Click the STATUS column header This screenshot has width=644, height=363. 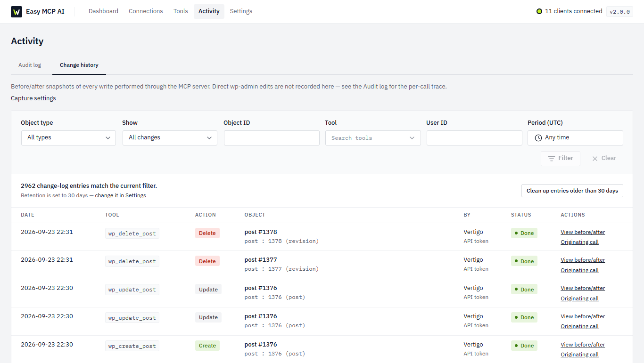[x=521, y=215]
